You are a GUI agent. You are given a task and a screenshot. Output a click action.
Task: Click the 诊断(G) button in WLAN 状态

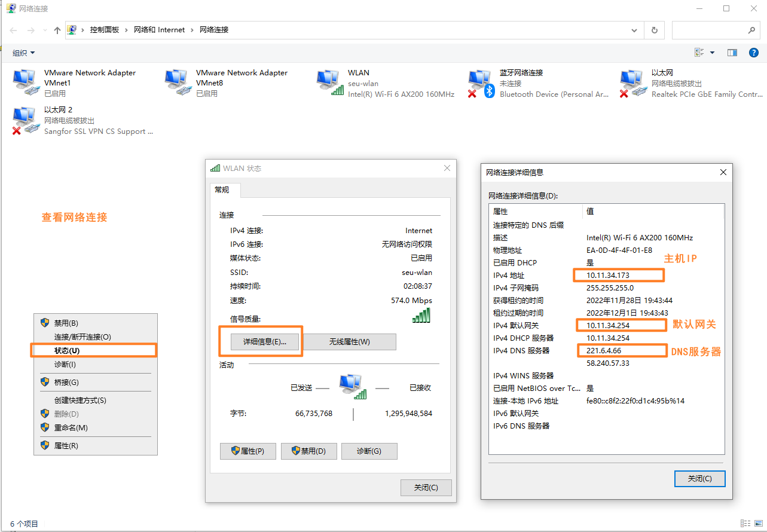369,451
